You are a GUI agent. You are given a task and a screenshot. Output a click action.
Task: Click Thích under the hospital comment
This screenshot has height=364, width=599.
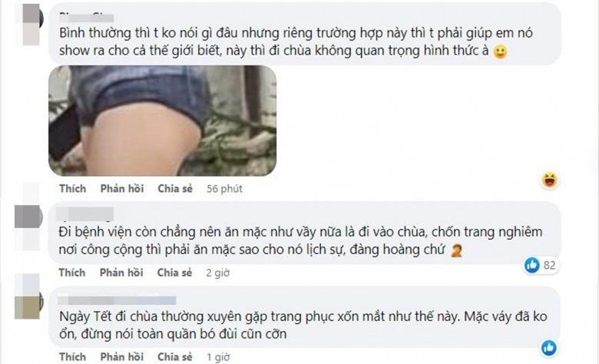[x=72, y=273]
